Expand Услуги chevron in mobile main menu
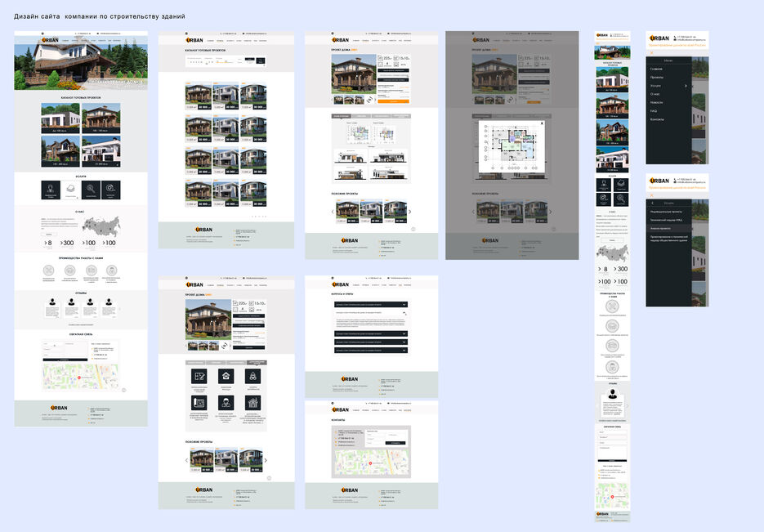The width and height of the screenshot is (764, 532). 686,86
